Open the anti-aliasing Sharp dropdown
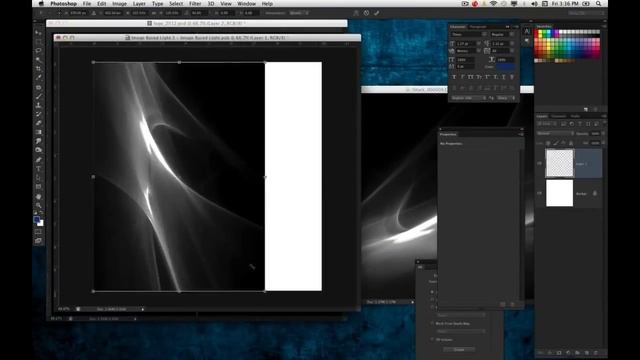 click(506, 98)
